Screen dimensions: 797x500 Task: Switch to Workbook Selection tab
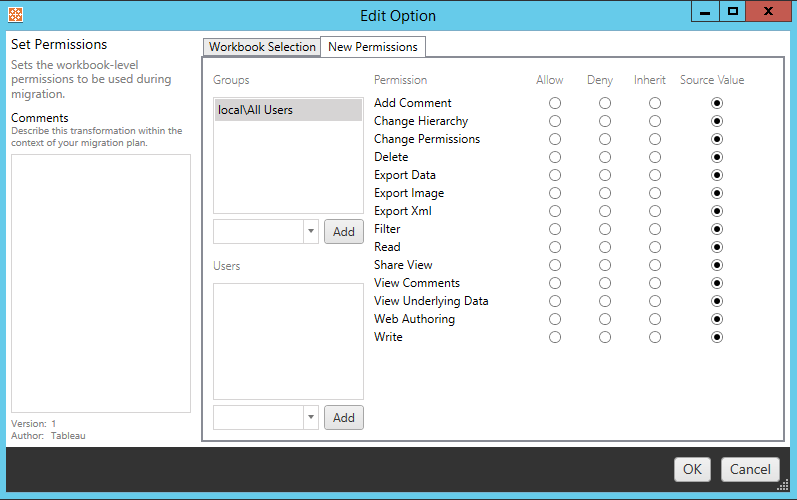pos(262,47)
